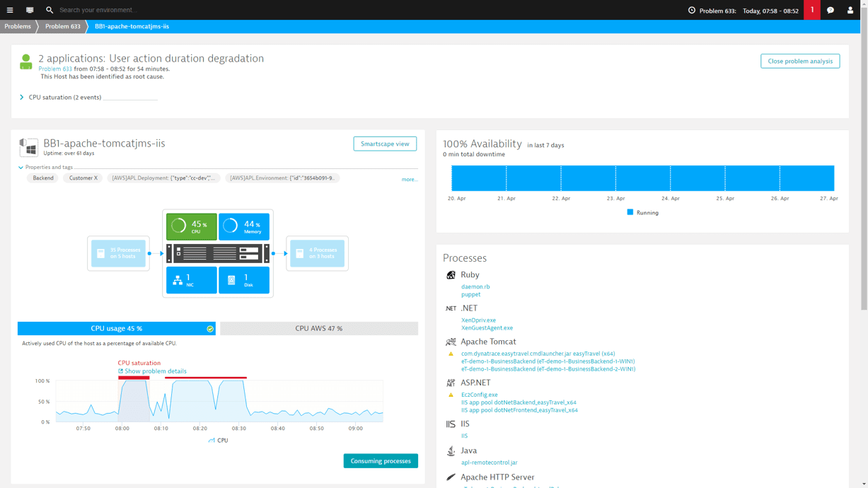Select the Ruby technology icon under Processes
Viewport: 868px width, 488px height.
(x=451, y=274)
